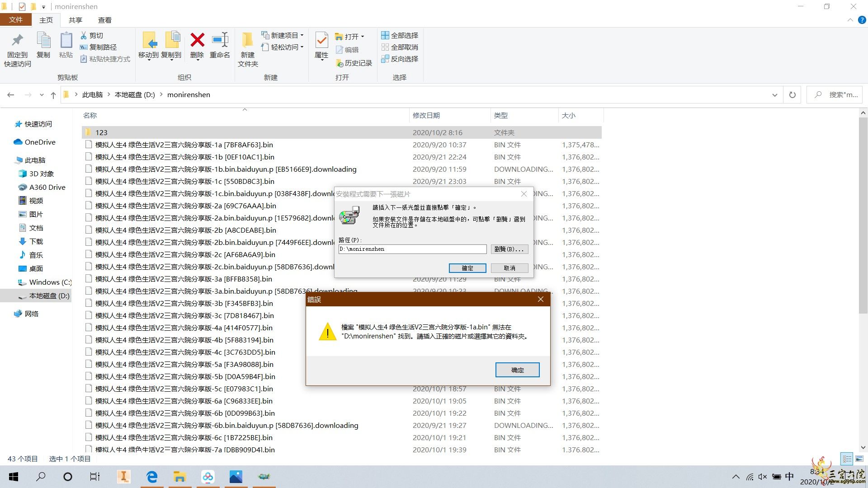This screenshot has width=868, height=488.
Task: Create a New folder (新建文件夹)
Action: pos(248,50)
